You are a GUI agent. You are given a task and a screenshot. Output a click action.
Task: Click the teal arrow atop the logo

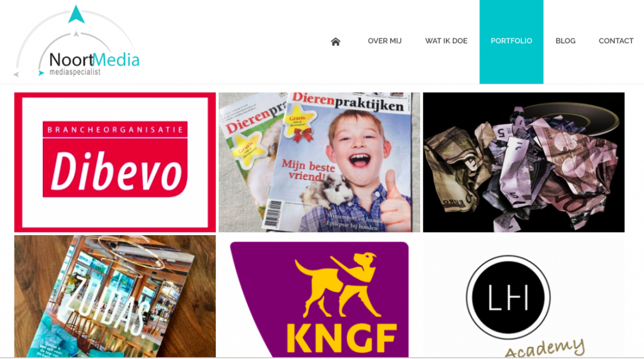click(x=76, y=14)
